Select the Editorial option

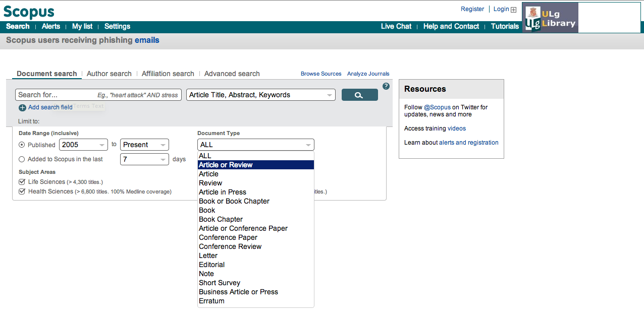(256, 265)
